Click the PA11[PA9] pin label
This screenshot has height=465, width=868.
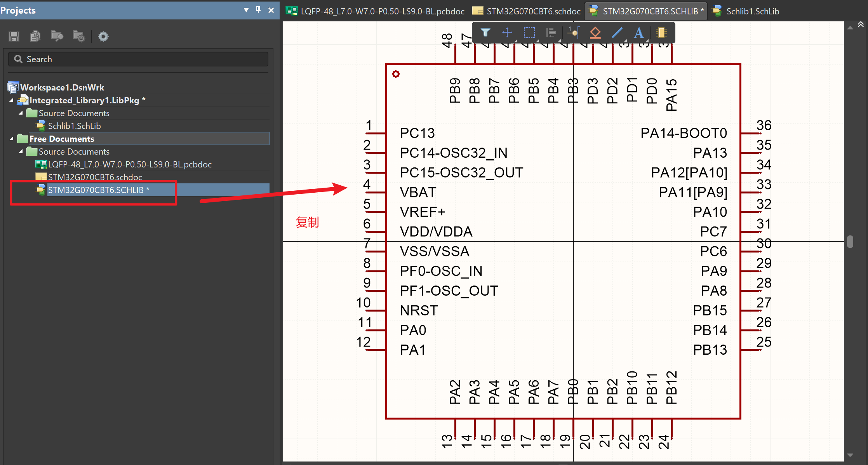click(x=693, y=192)
